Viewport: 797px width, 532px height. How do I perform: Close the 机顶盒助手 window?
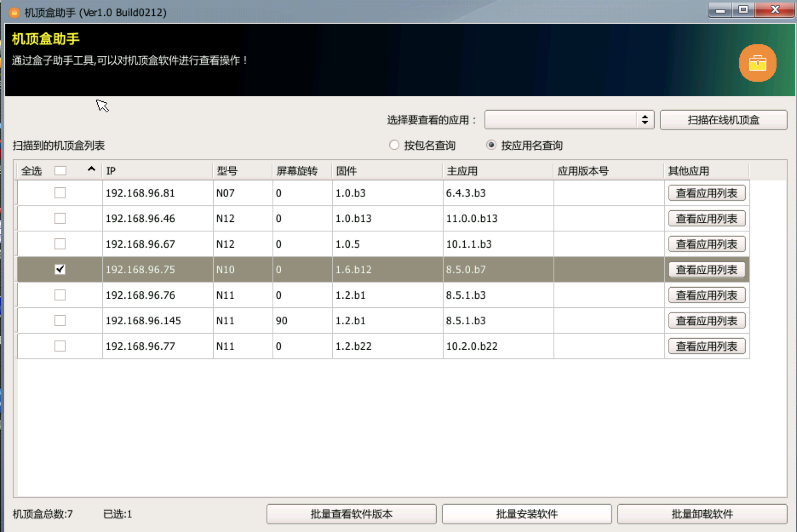tap(775, 10)
